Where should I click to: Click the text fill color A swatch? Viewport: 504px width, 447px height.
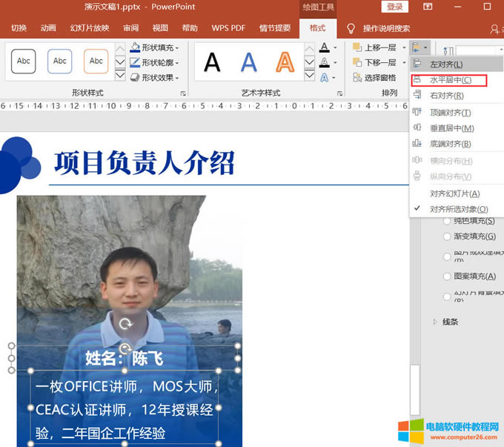point(324,47)
